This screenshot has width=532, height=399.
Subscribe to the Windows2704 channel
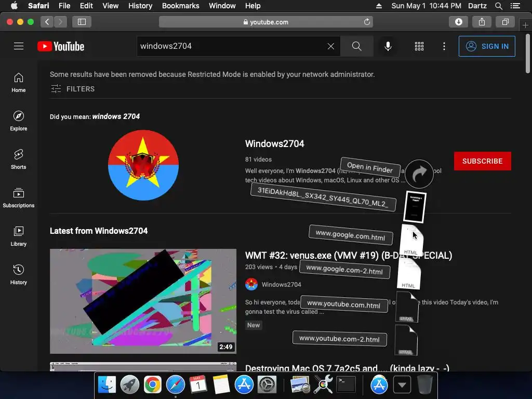click(483, 161)
